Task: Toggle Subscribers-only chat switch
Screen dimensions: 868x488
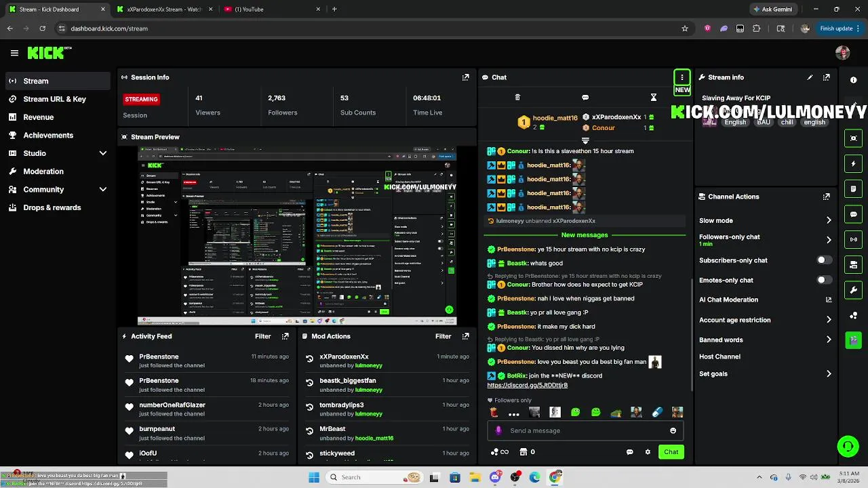Action: [x=824, y=260]
